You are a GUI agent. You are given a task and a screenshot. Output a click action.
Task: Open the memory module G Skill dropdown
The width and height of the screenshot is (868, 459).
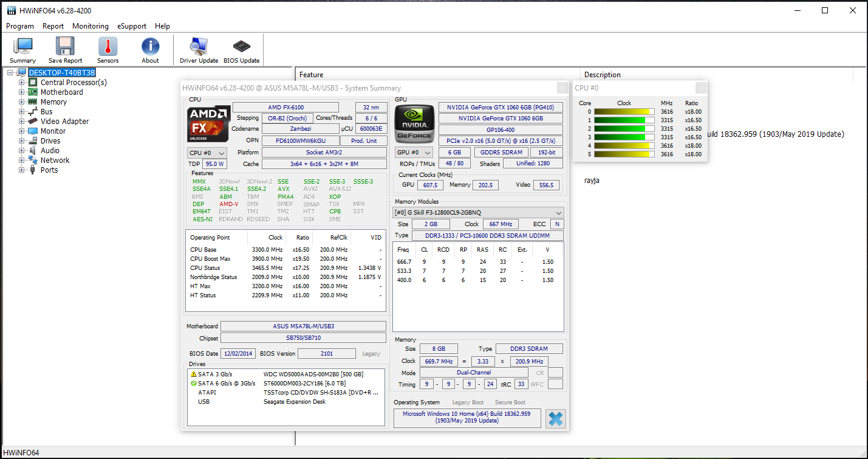click(479, 213)
